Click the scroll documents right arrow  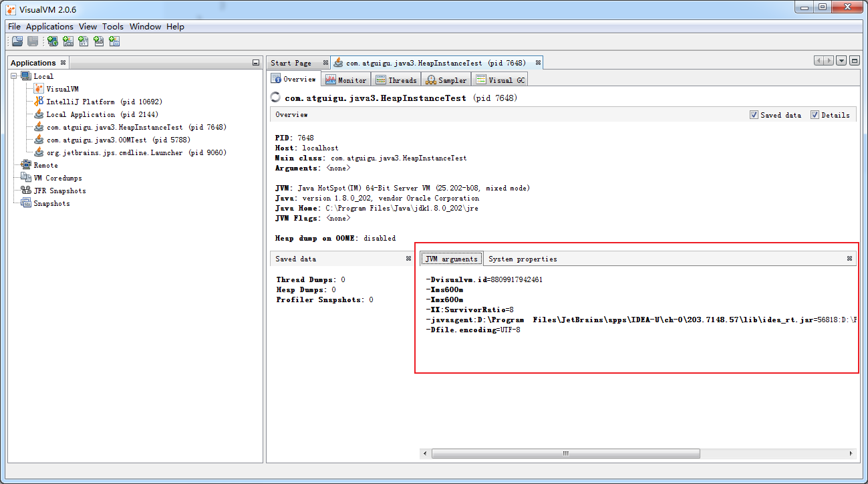[x=829, y=61]
